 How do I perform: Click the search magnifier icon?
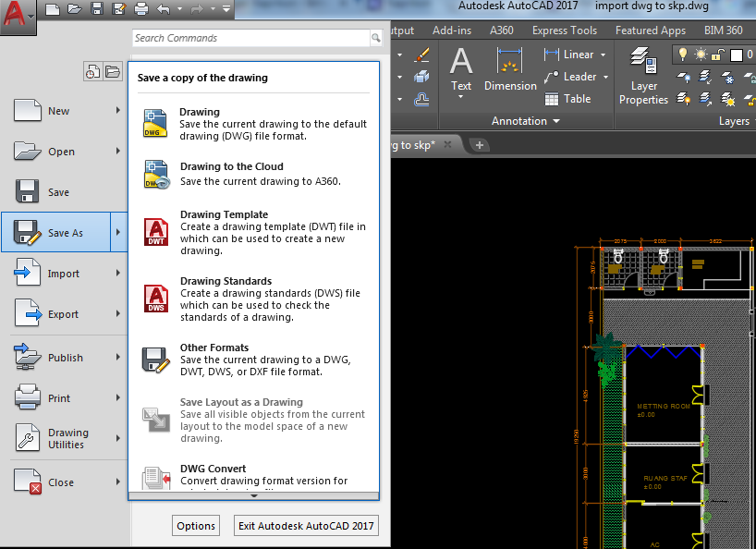tap(375, 38)
